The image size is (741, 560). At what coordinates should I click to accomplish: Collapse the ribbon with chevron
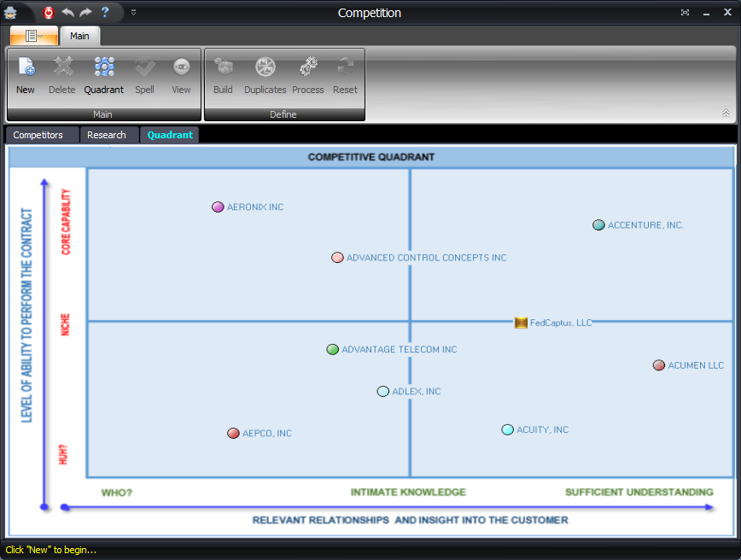pyautogui.click(x=726, y=113)
